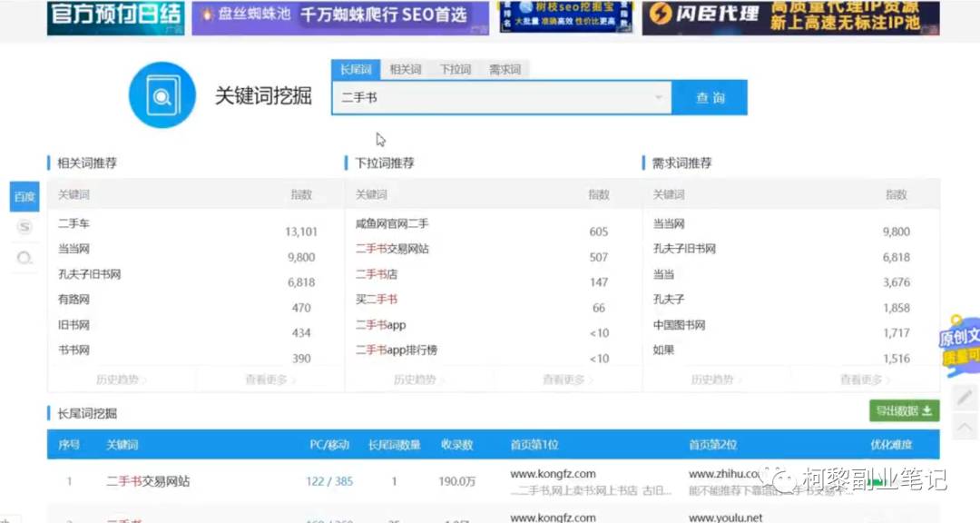The image size is (980, 523).
Task: Click the 官方预付日结 banner ad
Action: (115, 17)
